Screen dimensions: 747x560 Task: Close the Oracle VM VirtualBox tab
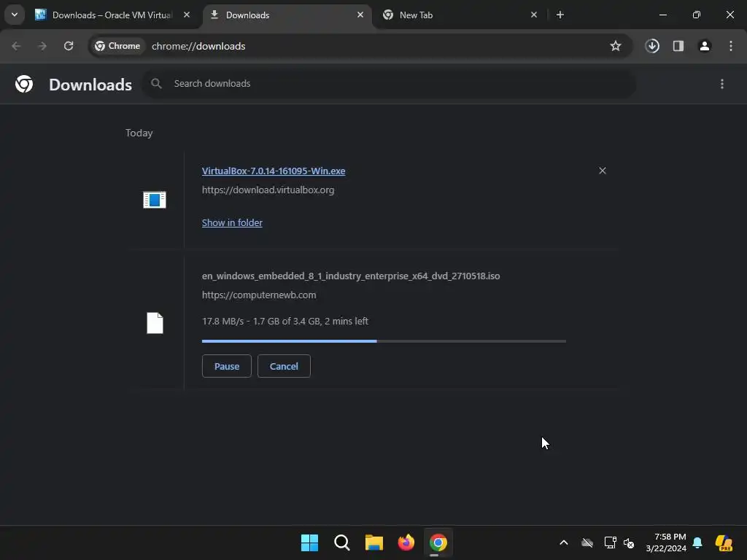click(x=187, y=15)
